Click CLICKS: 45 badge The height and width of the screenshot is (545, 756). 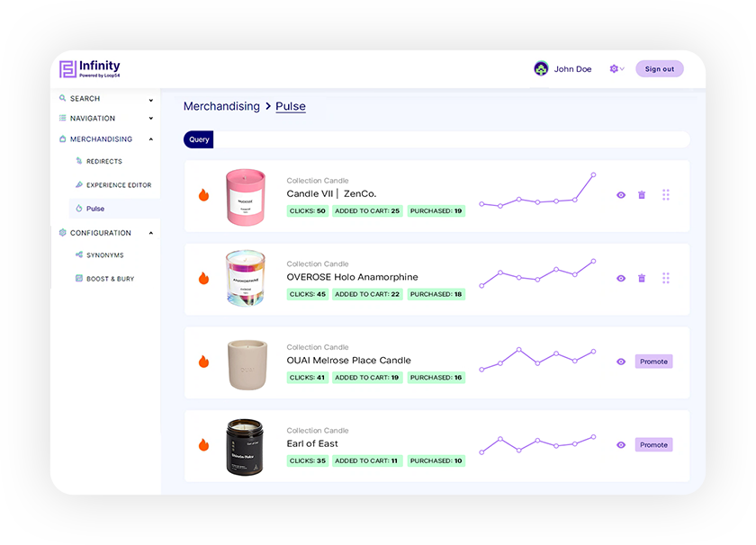tap(308, 294)
